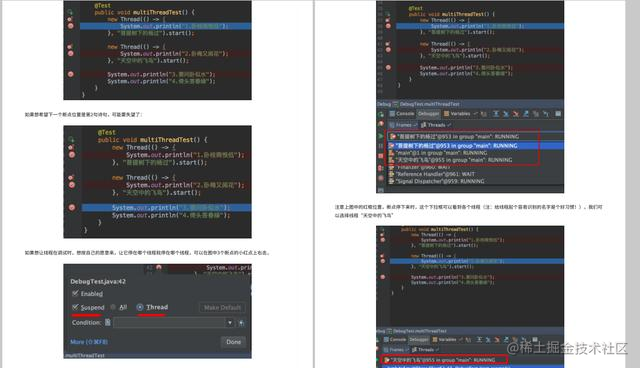Click the Done button
Viewport: 640px width, 368px height.
[233, 342]
